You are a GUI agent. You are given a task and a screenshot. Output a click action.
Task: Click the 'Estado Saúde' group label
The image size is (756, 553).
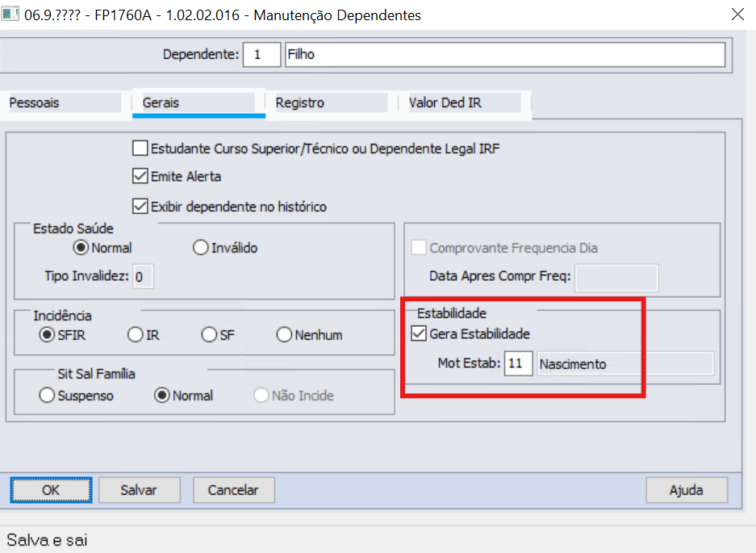[73, 228]
